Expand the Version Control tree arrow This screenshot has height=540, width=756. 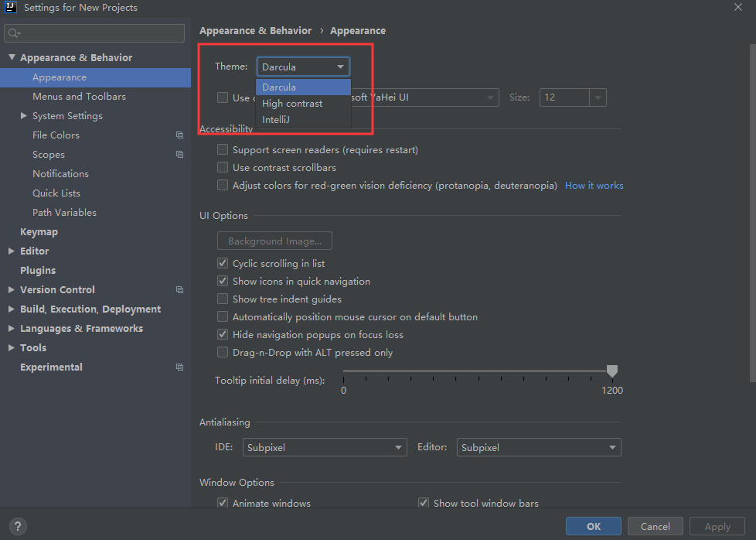tap(12, 289)
